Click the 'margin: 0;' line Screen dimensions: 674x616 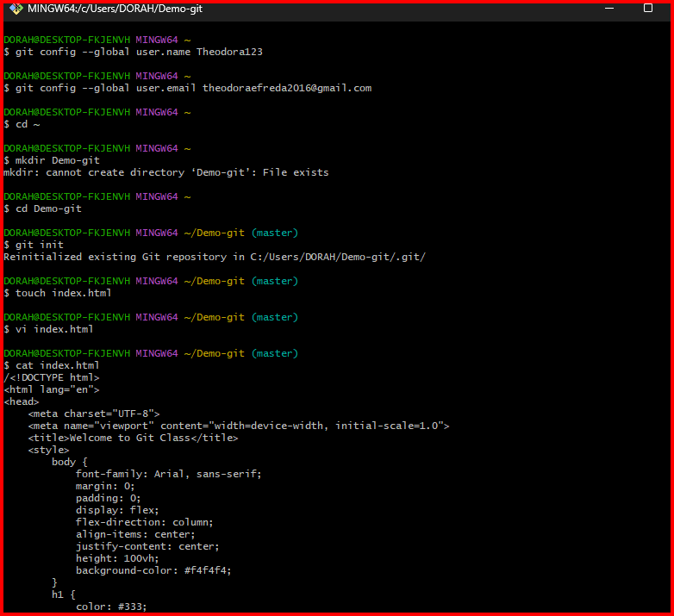click(105, 486)
